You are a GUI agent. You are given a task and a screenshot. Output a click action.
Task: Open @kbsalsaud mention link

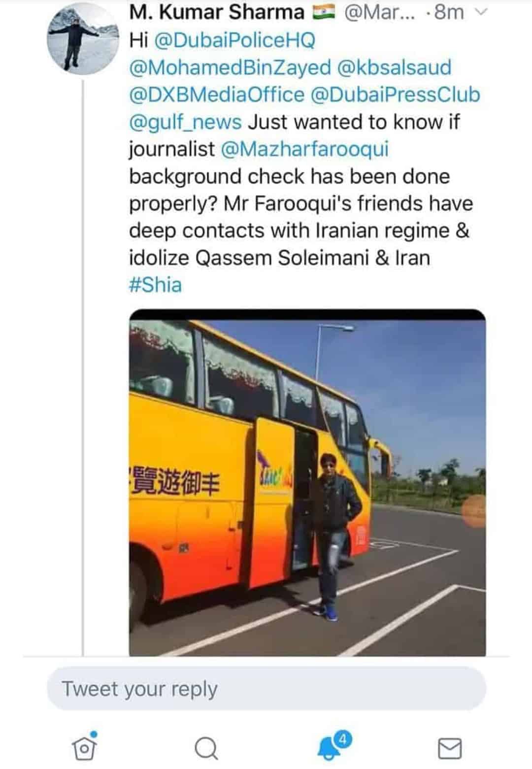394,67
